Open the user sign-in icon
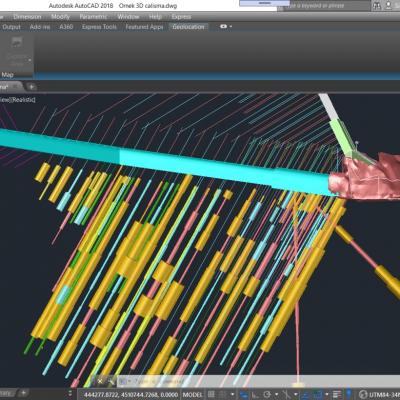 (x=389, y=6)
